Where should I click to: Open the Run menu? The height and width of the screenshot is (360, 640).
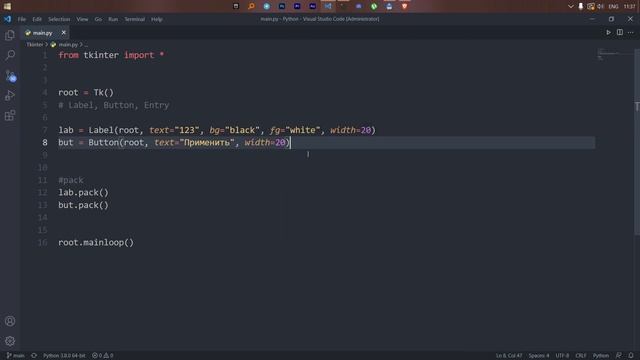(113, 19)
